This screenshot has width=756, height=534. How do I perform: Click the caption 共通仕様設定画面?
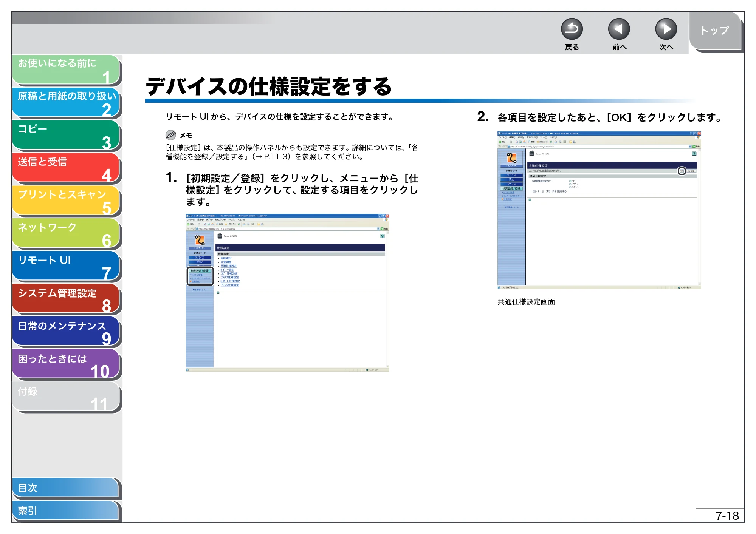tap(526, 302)
